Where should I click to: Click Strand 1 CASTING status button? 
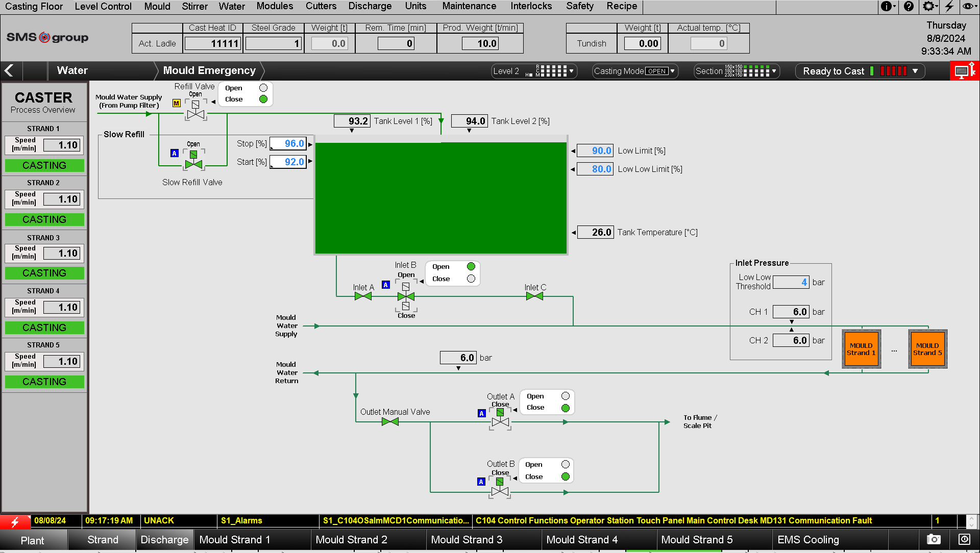44,165
